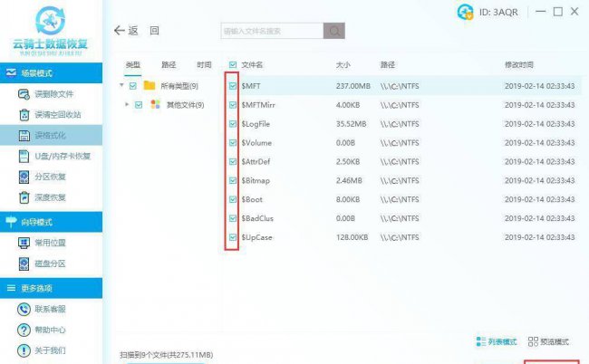Click the 所有类型(9) tree label

(x=179, y=86)
